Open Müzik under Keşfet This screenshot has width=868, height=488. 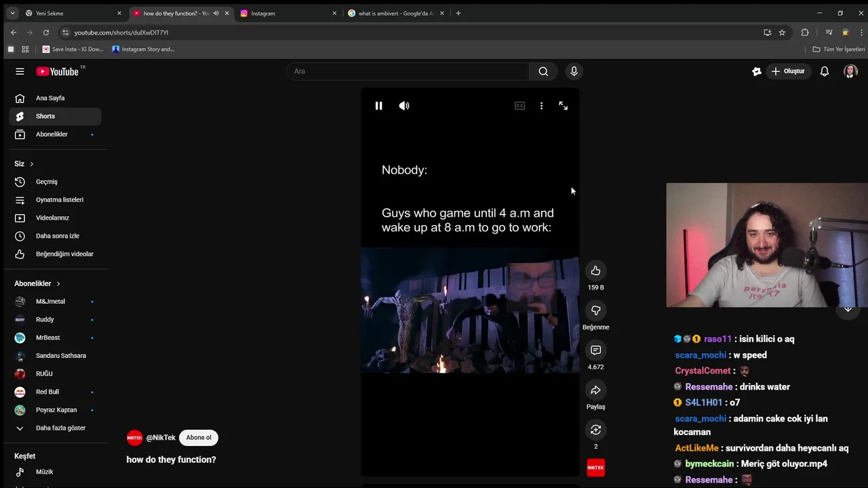click(55, 472)
